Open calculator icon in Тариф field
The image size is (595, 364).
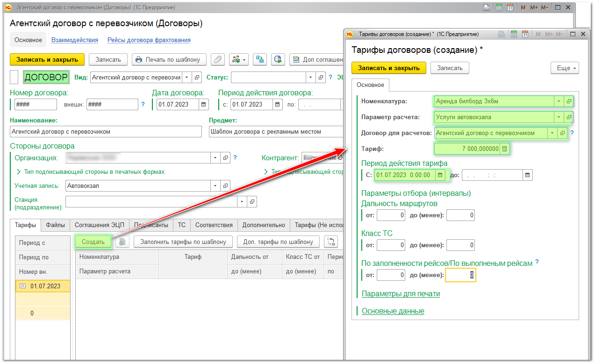(x=504, y=149)
